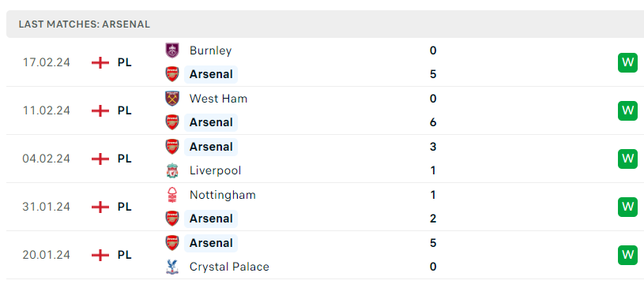Select the Nottingham team name

point(223,195)
